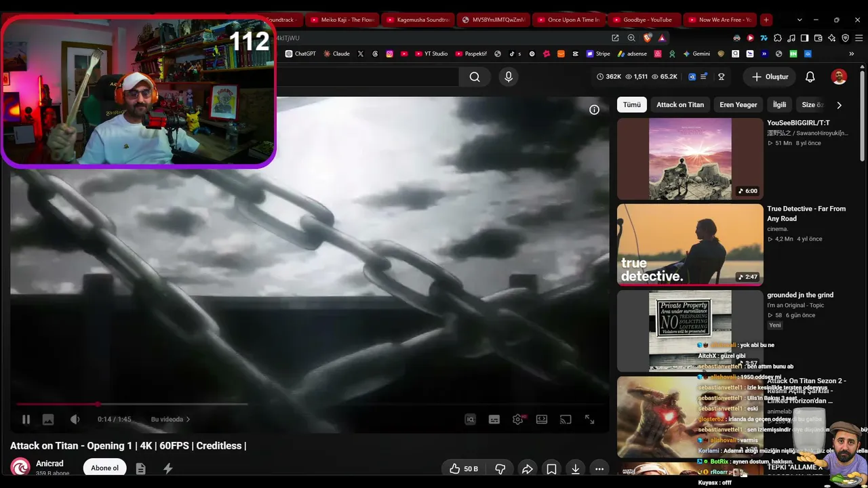
Task: Open the 'Oluştur' create button
Action: pyautogui.click(x=770, y=77)
